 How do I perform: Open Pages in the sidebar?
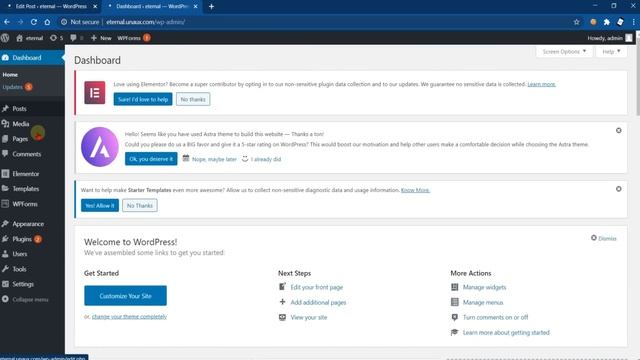32,139
